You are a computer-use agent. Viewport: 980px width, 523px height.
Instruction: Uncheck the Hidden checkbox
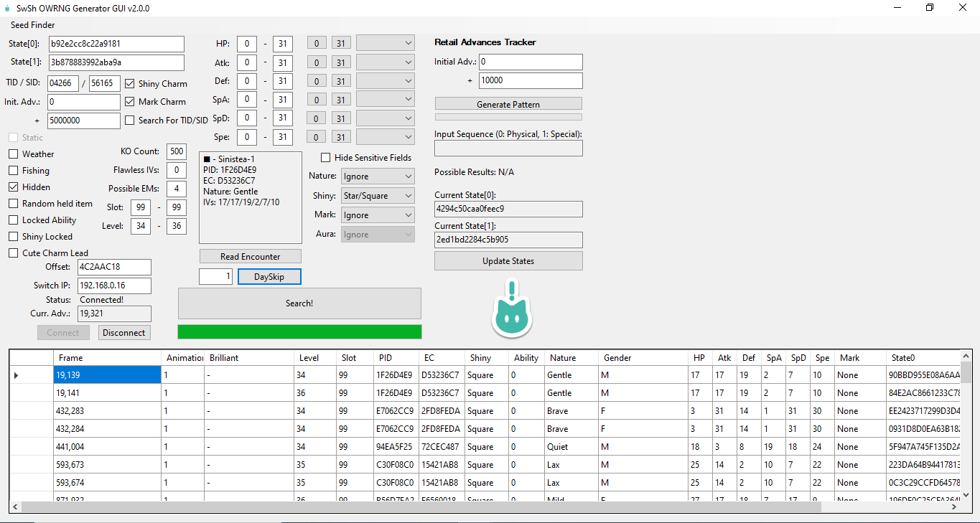14,187
